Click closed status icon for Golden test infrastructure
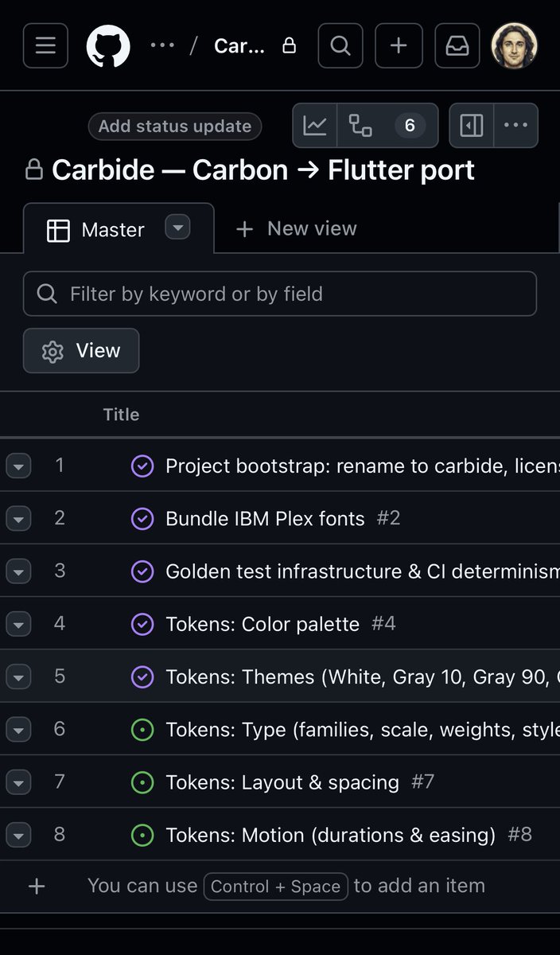Screen dimensions: 560x955 point(142,571)
